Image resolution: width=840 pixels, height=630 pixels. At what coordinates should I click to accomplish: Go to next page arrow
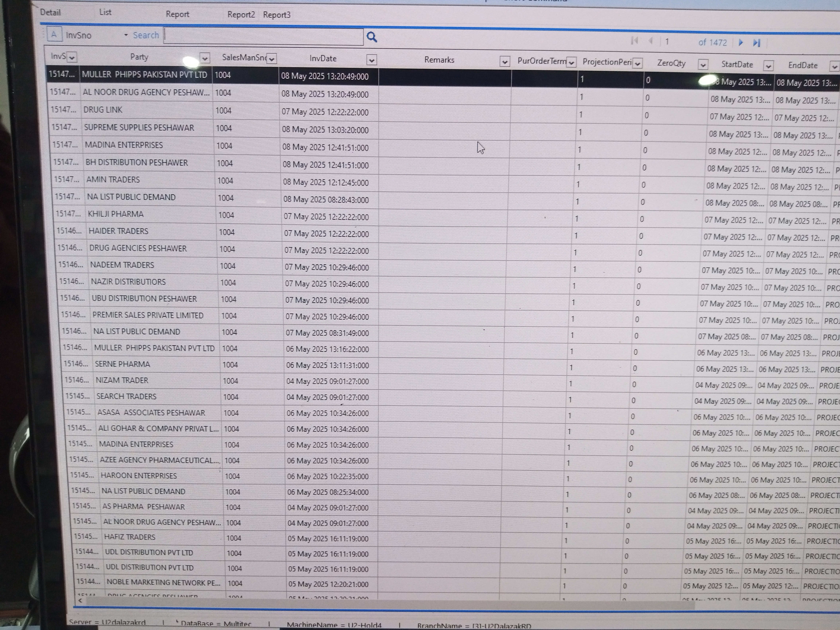[740, 42]
